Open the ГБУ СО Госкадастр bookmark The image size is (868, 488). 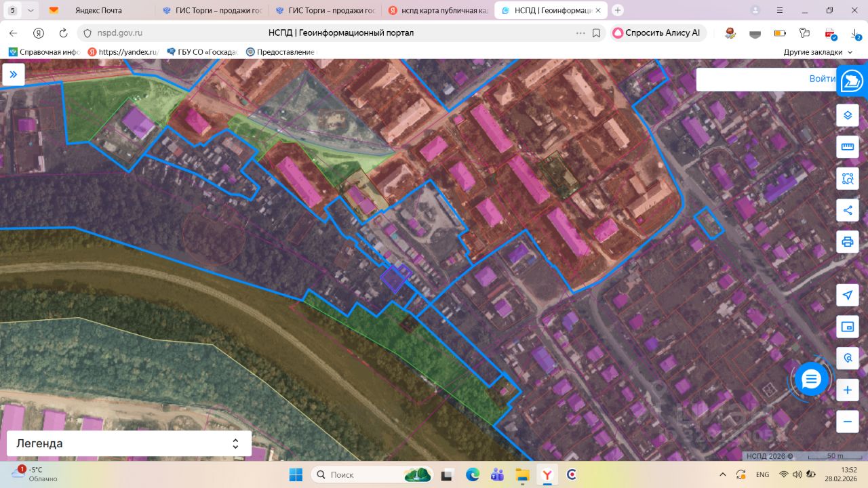click(x=202, y=52)
